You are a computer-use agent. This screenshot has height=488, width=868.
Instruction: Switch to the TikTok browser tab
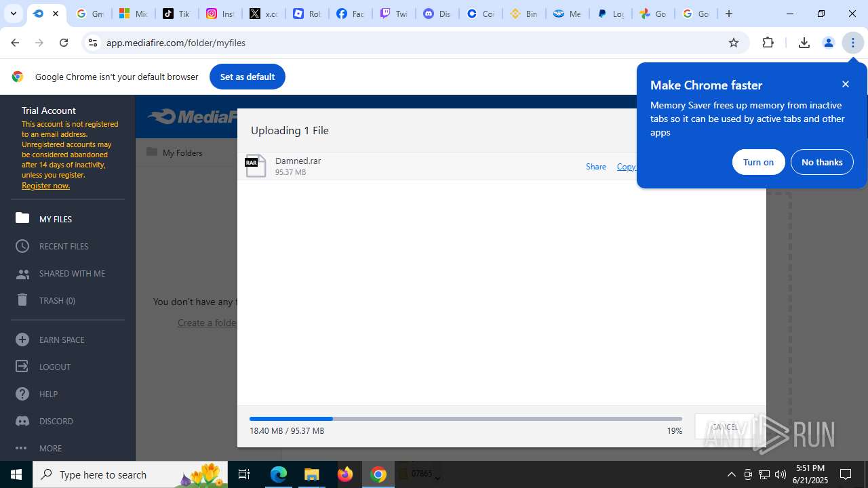(x=176, y=14)
